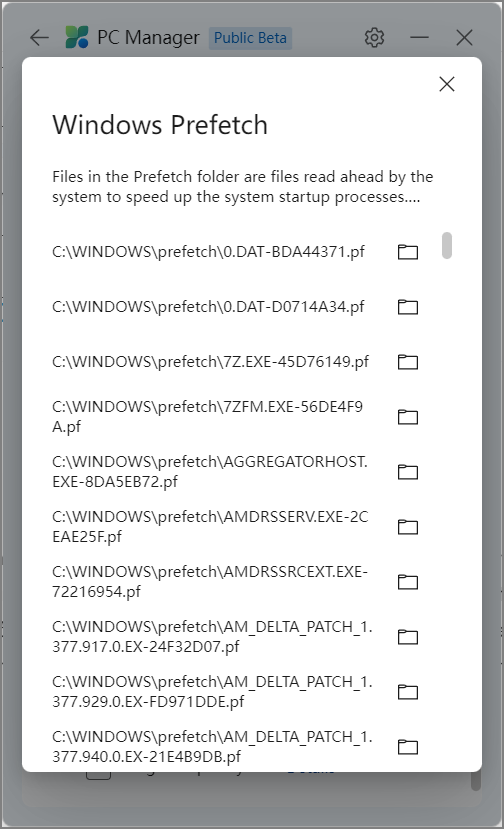Show 7ZFM.EXE prefetch file in folder

coord(408,417)
